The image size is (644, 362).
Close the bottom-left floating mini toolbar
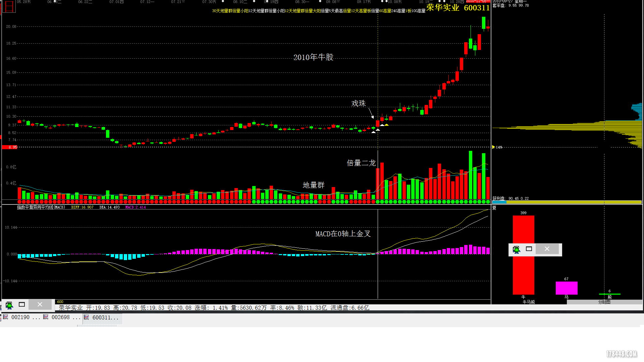[40, 304]
